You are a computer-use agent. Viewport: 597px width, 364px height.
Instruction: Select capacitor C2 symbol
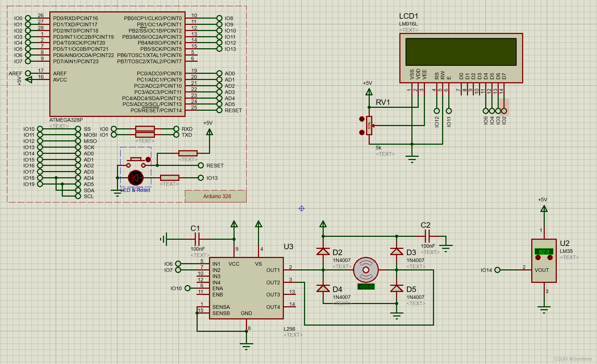[427, 236]
